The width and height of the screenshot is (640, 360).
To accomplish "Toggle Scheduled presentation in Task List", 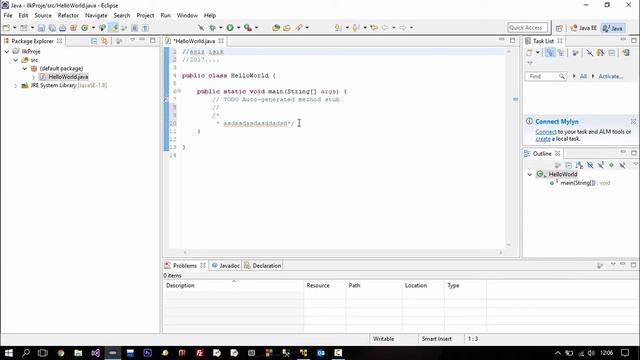I will 561,53.
